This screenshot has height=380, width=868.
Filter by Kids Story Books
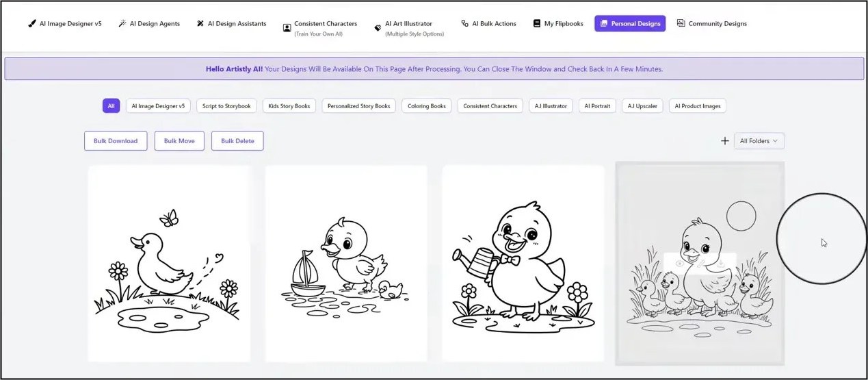[x=289, y=106]
